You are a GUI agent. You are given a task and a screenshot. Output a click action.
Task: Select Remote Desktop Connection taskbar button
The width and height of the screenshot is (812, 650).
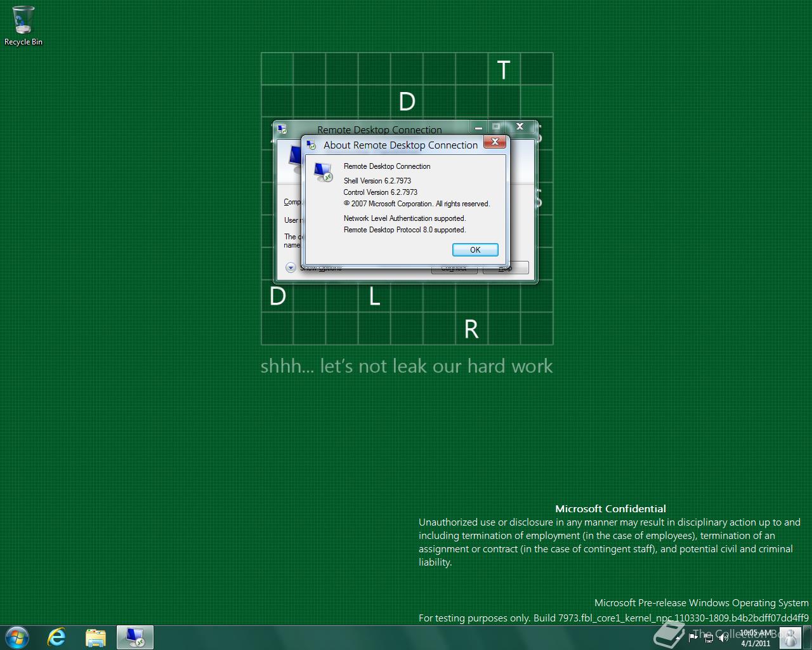(135, 637)
